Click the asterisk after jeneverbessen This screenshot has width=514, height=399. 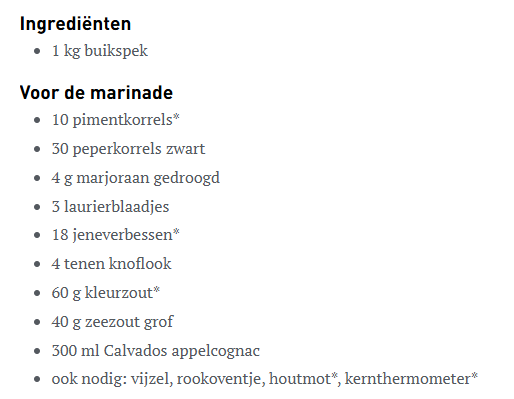(x=176, y=231)
